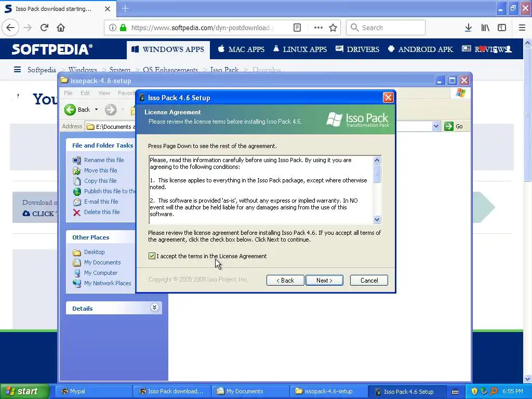Go forward in browser history

28,28
